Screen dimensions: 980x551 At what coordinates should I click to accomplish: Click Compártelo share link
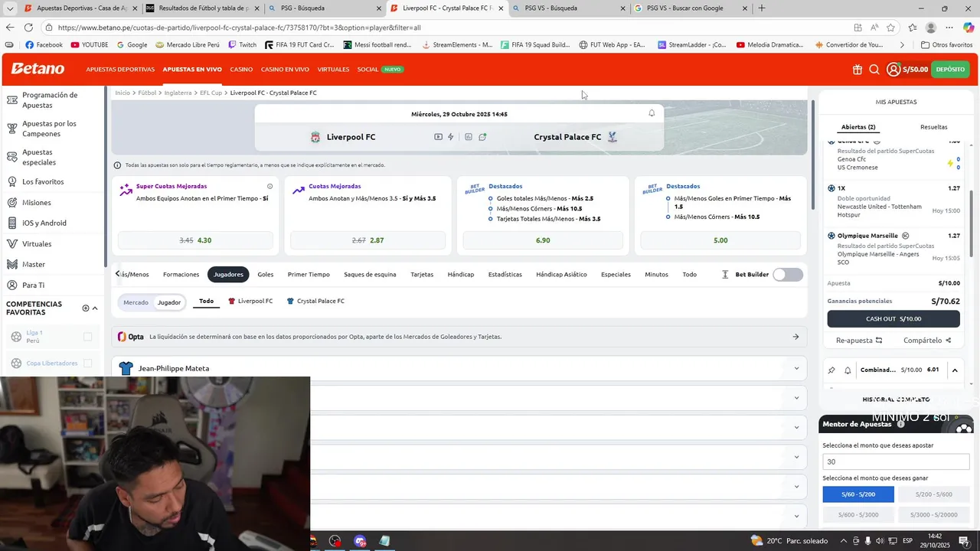pyautogui.click(x=927, y=341)
